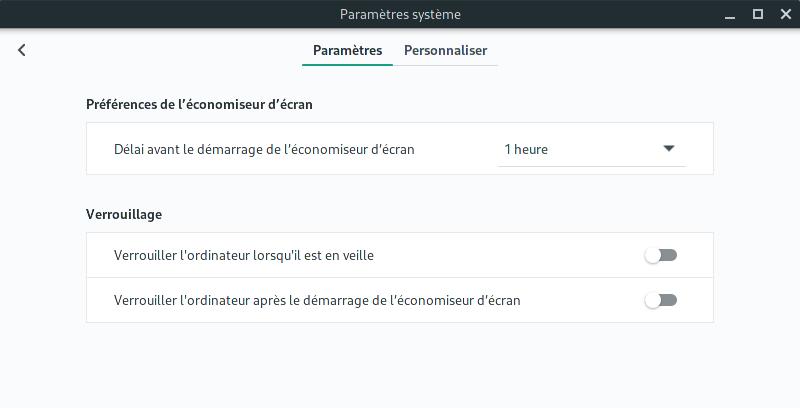Click the underline beneath the Personnaliser tab

point(445,65)
